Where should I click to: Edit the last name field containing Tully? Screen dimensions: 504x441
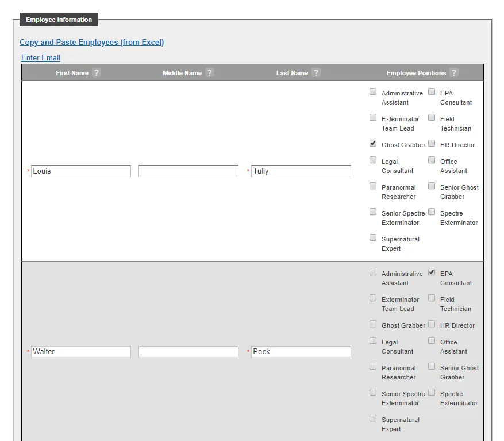[x=301, y=171]
